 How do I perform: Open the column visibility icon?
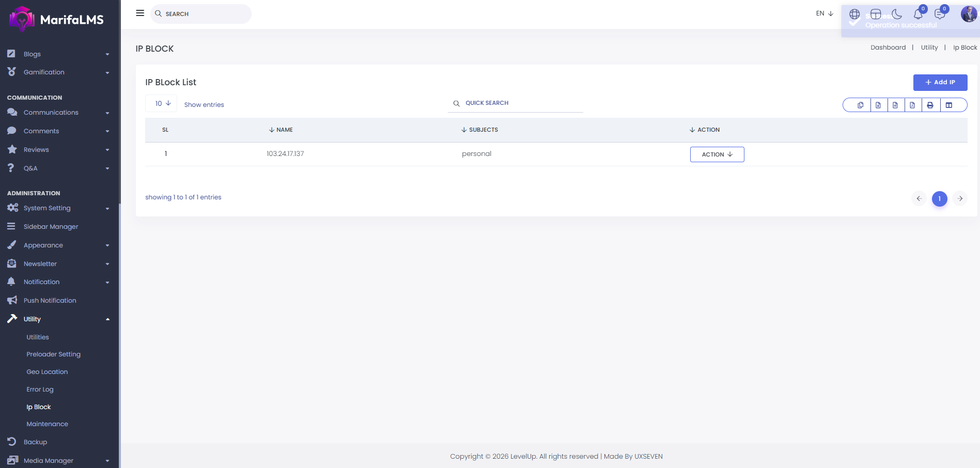click(x=948, y=105)
